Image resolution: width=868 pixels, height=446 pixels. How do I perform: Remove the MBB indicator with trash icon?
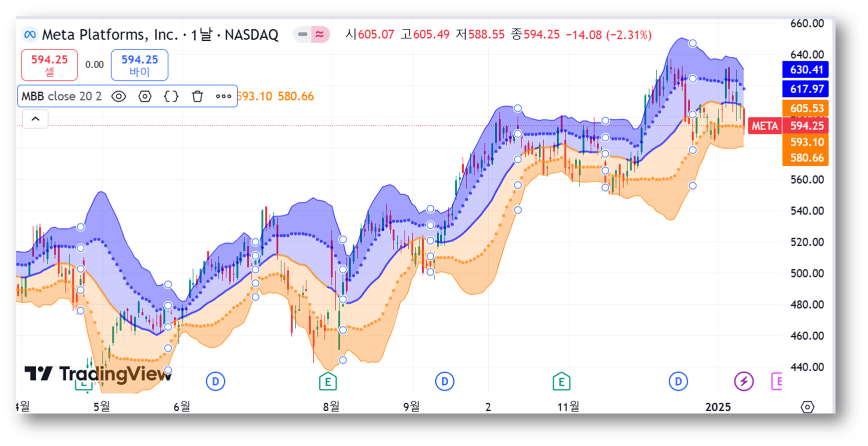197,96
